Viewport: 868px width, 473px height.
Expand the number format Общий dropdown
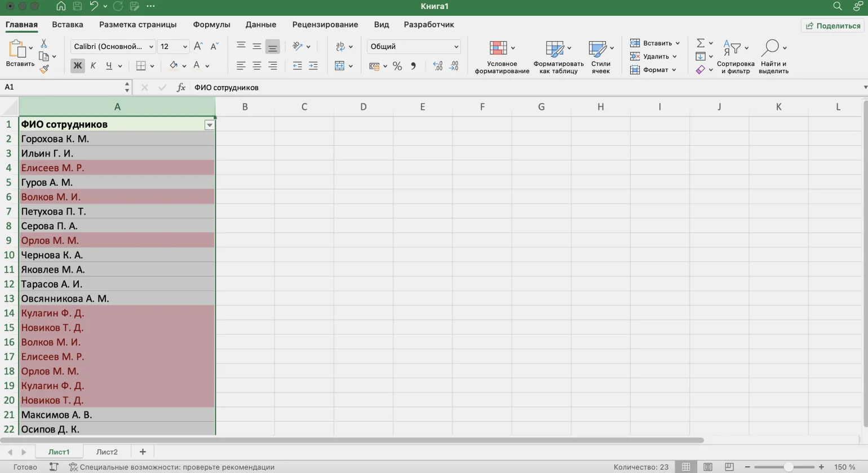tap(455, 47)
